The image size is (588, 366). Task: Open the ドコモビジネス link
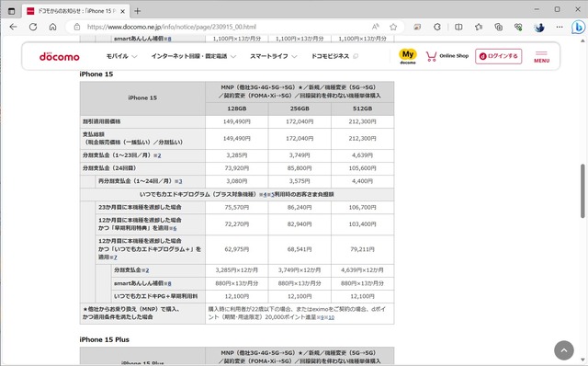334,56
